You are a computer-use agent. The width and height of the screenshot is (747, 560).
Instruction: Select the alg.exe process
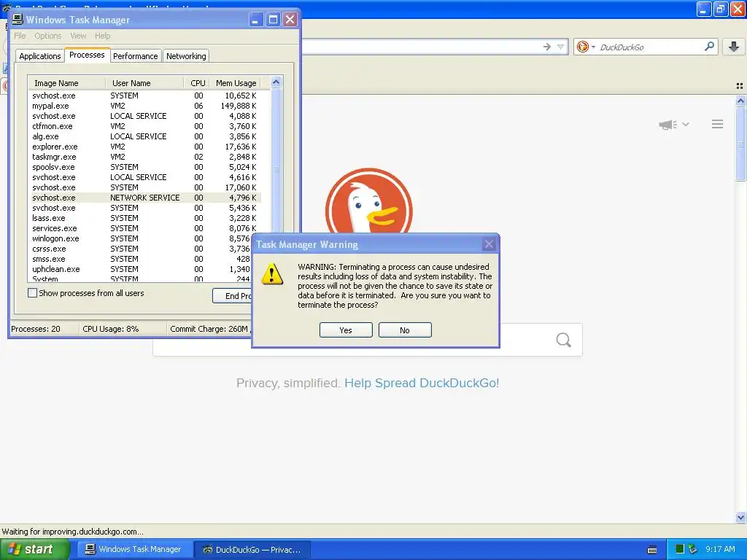pyautogui.click(x=145, y=136)
